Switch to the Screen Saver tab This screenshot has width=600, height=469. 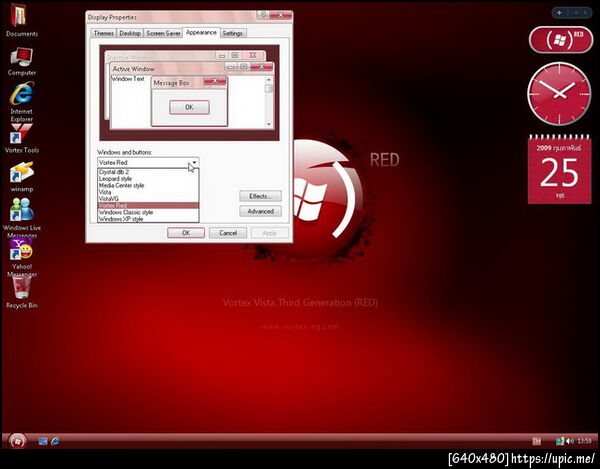tap(163, 33)
